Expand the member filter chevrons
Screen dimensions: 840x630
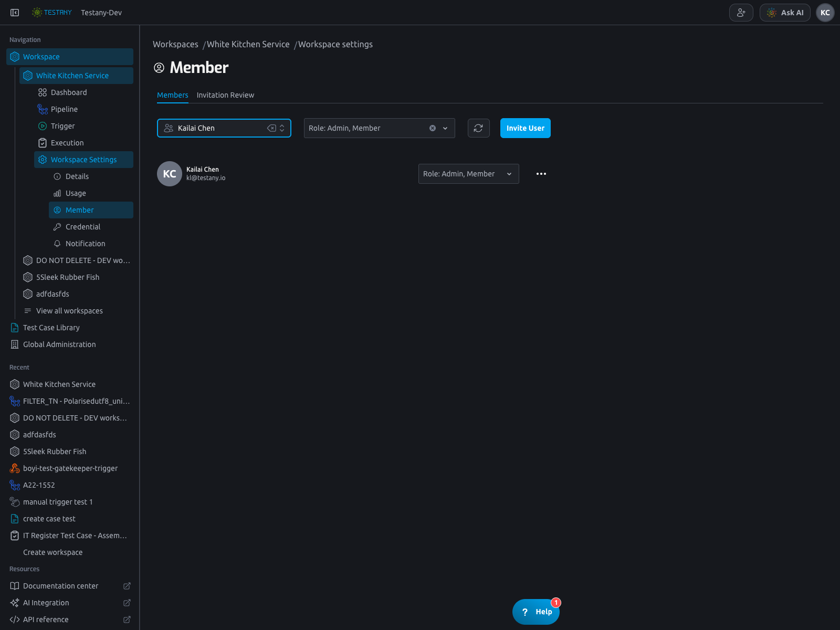click(282, 128)
